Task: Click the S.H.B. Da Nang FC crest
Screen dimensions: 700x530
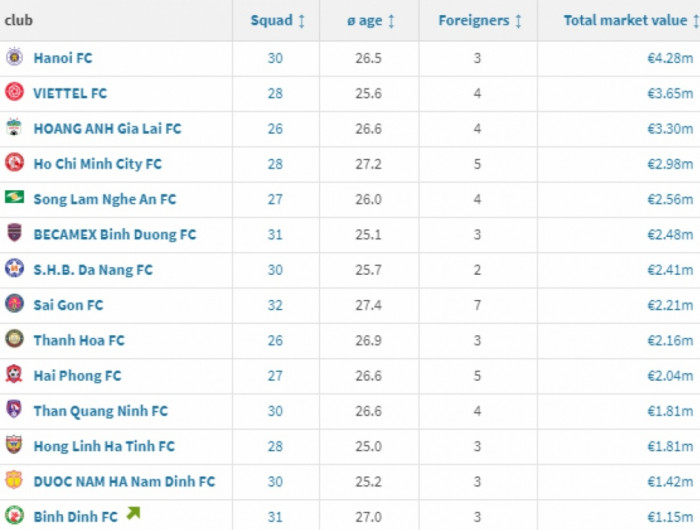Action: click(14, 269)
